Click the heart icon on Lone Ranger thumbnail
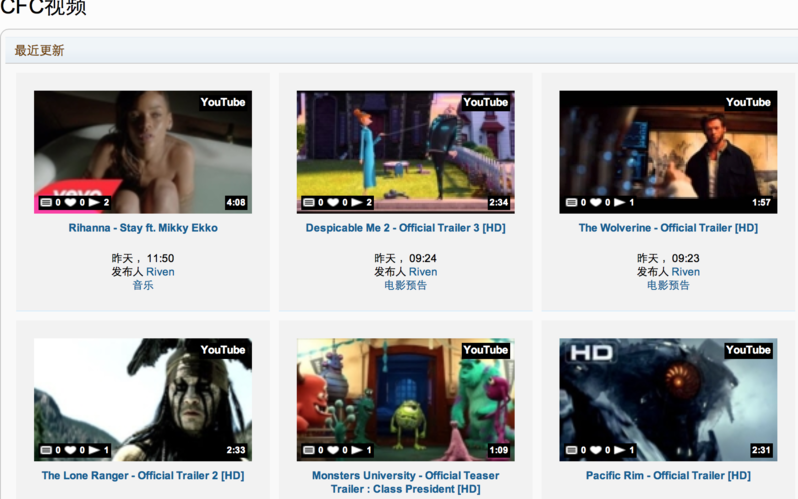The image size is (798, 499). 70,450
